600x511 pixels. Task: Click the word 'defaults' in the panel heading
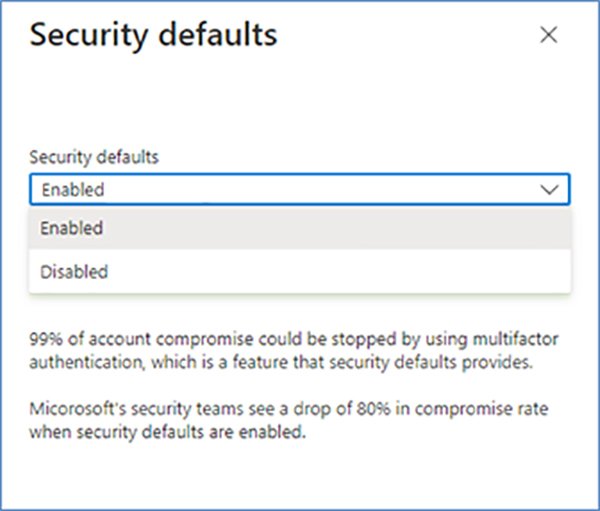coord(217,36)
